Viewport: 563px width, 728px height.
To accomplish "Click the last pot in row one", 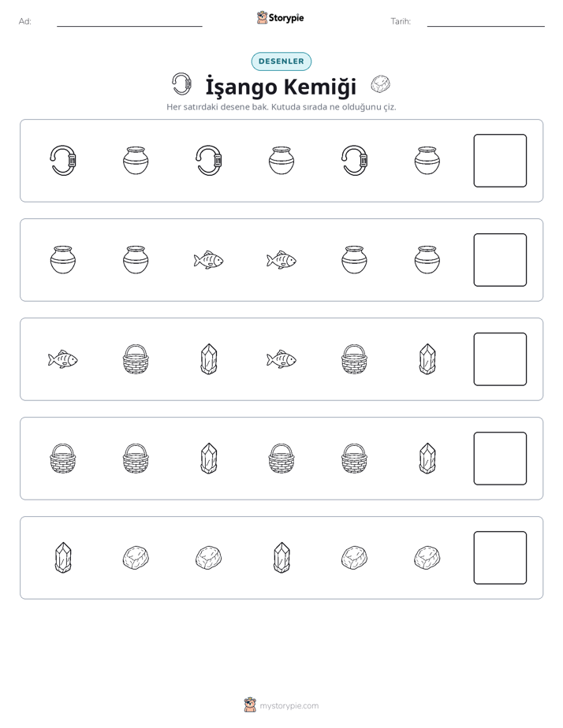I will [427, 161].
